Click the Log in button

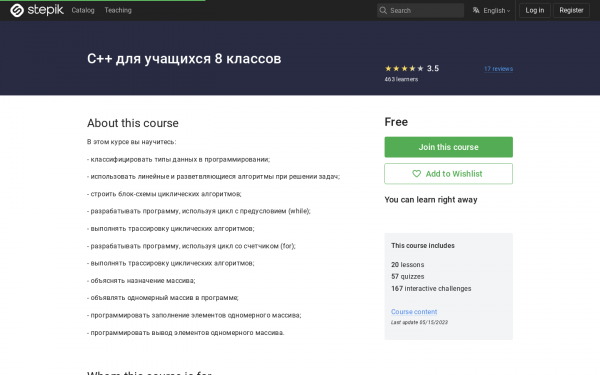[535, 10]
